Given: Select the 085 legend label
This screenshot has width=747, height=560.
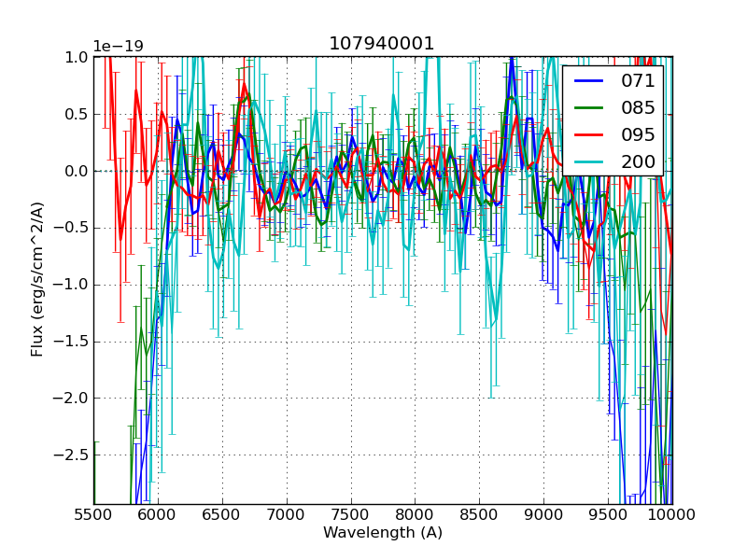Looking at the screenshot, I should [638, 107].
